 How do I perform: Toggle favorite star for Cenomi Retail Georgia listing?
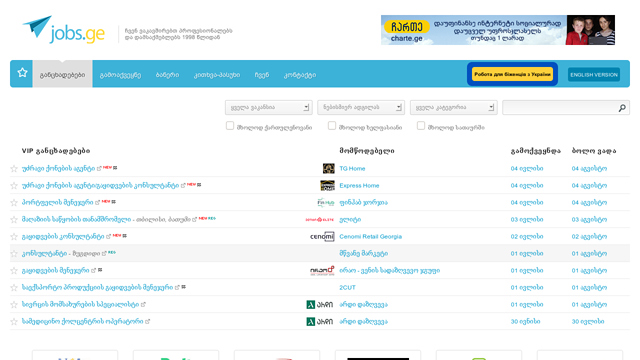pyautogui.click(x=14, y=237)
